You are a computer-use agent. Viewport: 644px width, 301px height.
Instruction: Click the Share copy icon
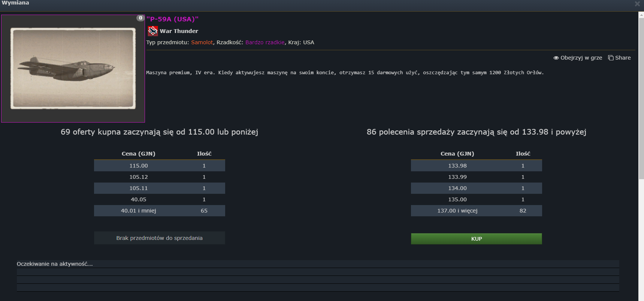pyautogui.click(x=611, y=58)
